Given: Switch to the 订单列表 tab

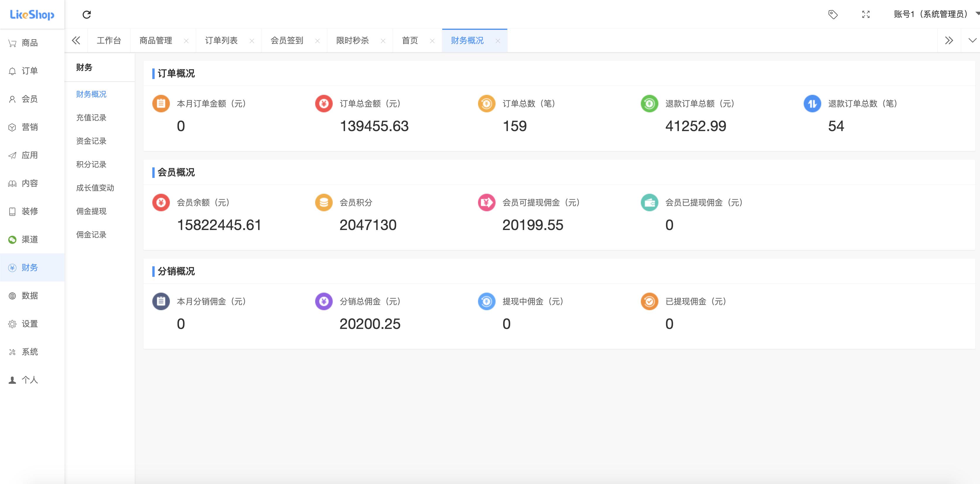Looking at the screenshot, I should tap(221, 40).
